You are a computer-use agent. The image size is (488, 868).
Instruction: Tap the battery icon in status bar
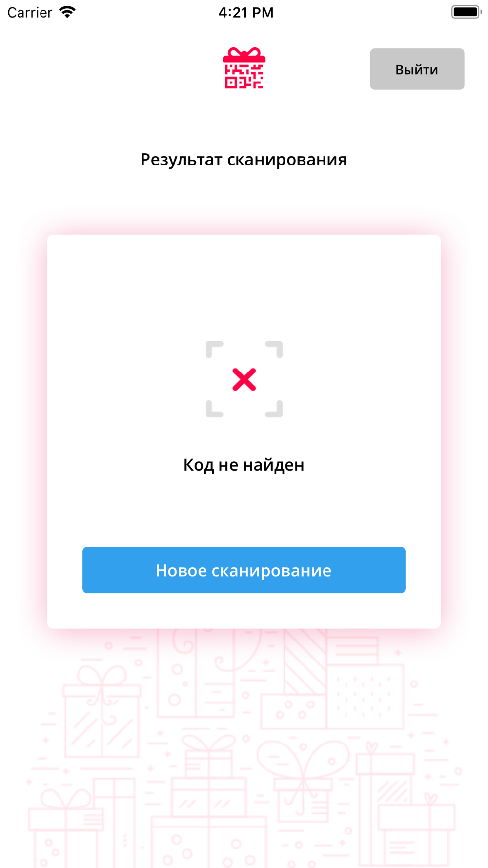click(466, 12)
